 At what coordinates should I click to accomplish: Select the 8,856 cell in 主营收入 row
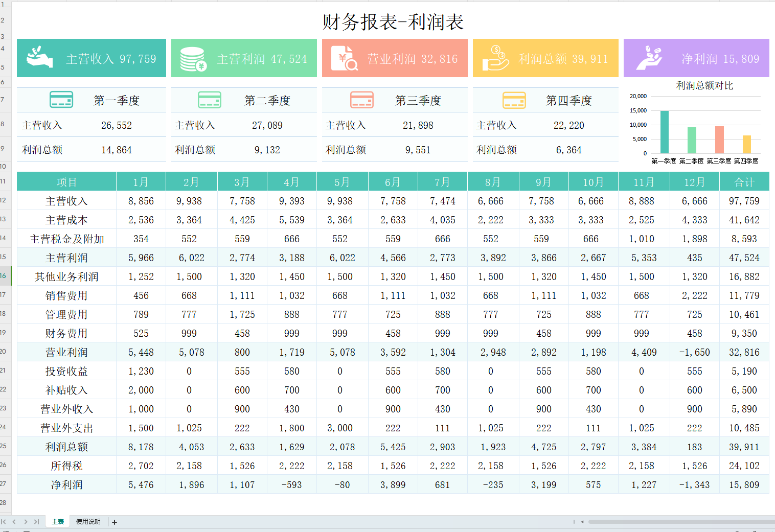click(x=141, y=201)
